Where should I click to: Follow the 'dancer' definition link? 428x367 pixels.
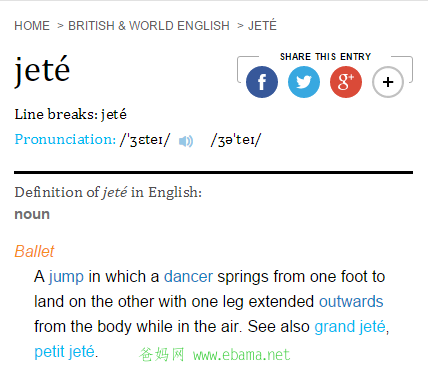[x=188, y=277]
